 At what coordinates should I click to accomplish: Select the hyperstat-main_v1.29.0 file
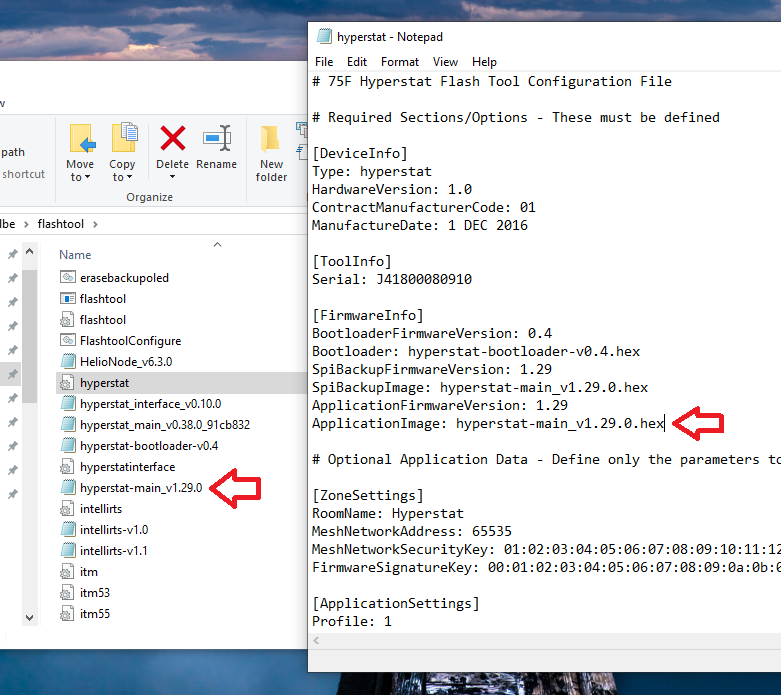click(x=141, y=487)
